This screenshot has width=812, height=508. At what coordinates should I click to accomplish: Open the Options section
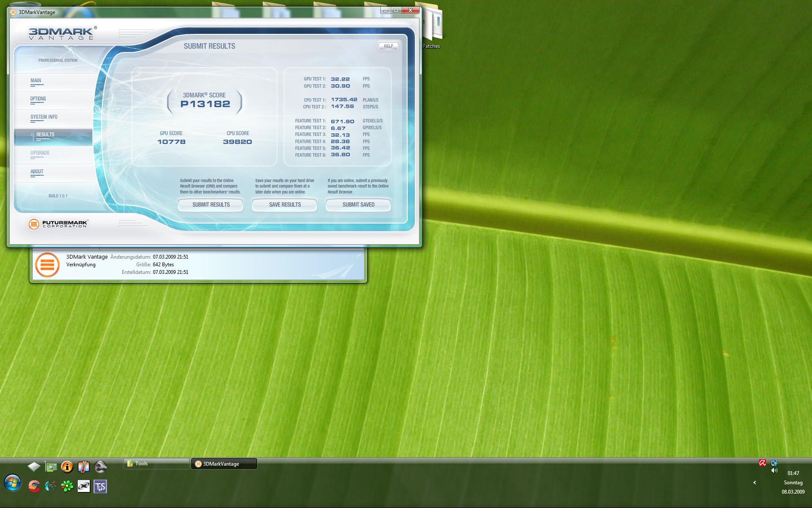point(38,99)
